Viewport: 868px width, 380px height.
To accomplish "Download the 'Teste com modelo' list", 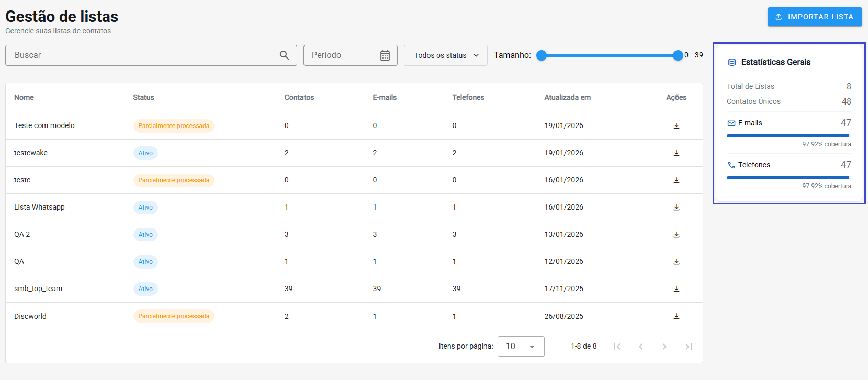I will click(676, 126).
